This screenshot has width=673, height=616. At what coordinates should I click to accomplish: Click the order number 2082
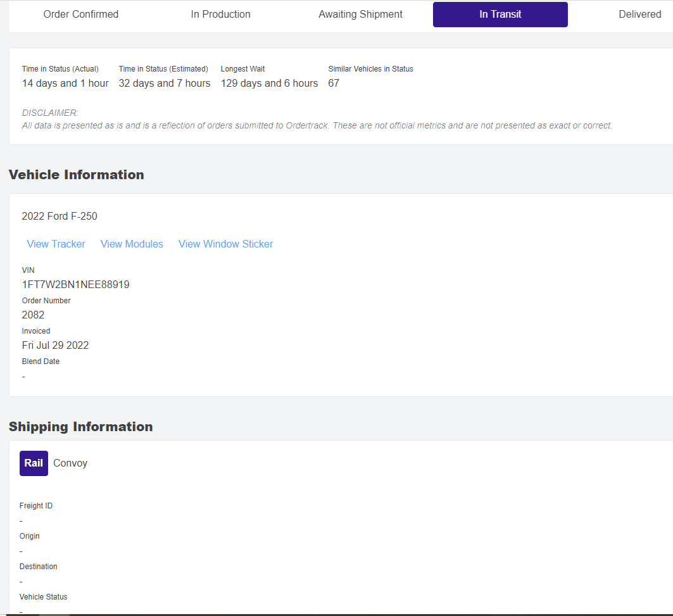tap(33, 315)
